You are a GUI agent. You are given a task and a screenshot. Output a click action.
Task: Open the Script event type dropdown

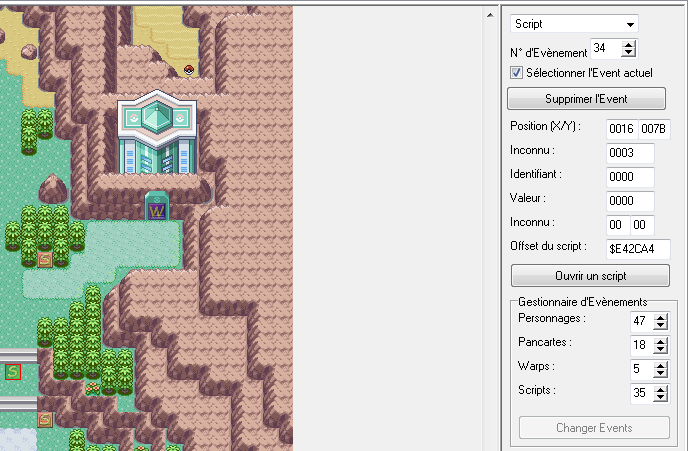tap(630, 24)
